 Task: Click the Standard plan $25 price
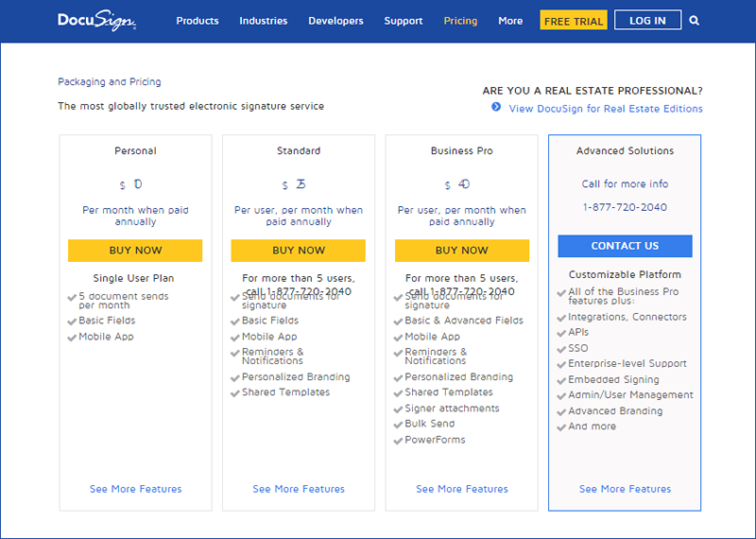click(x=294, y=184)
